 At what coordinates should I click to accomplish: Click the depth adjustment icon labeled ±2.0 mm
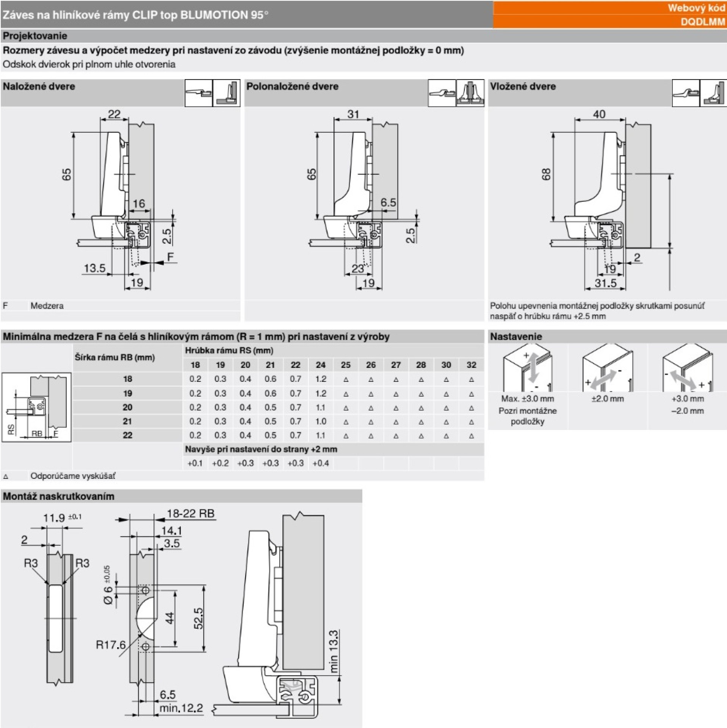tap(608, 368)
